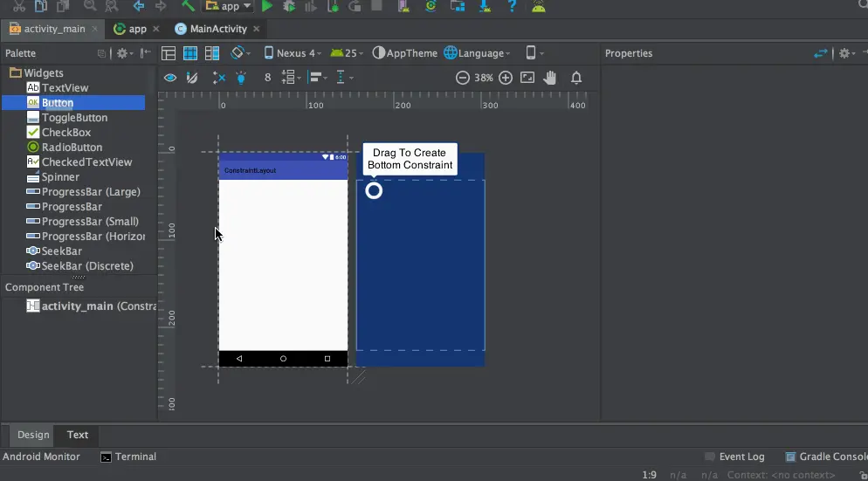Run the app with the green play icon

[x=267, y=6]
